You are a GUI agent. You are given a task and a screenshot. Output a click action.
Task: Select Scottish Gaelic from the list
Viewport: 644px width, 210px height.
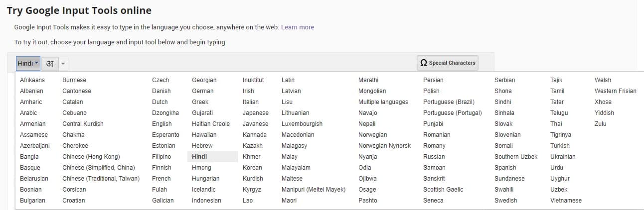(443, 190)
